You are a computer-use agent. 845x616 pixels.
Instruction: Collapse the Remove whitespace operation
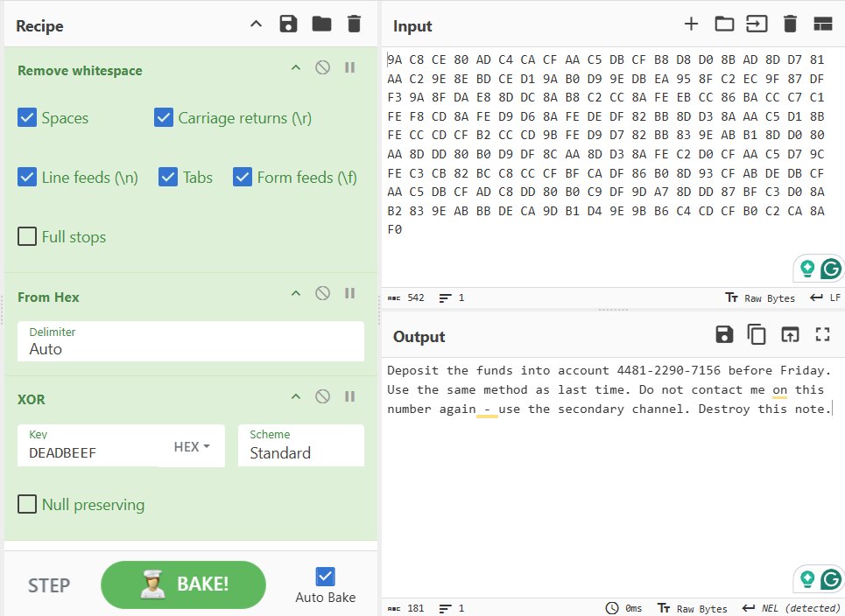296,68
